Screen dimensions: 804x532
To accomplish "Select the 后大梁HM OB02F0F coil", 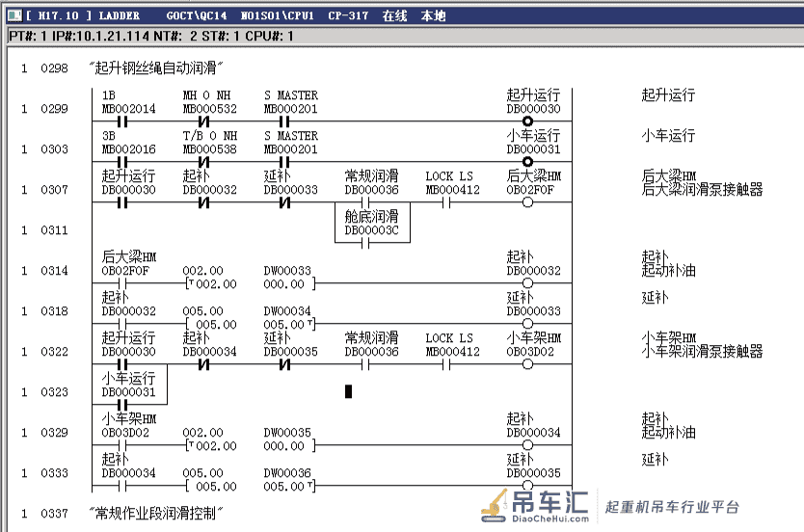I will coord(527,202).
